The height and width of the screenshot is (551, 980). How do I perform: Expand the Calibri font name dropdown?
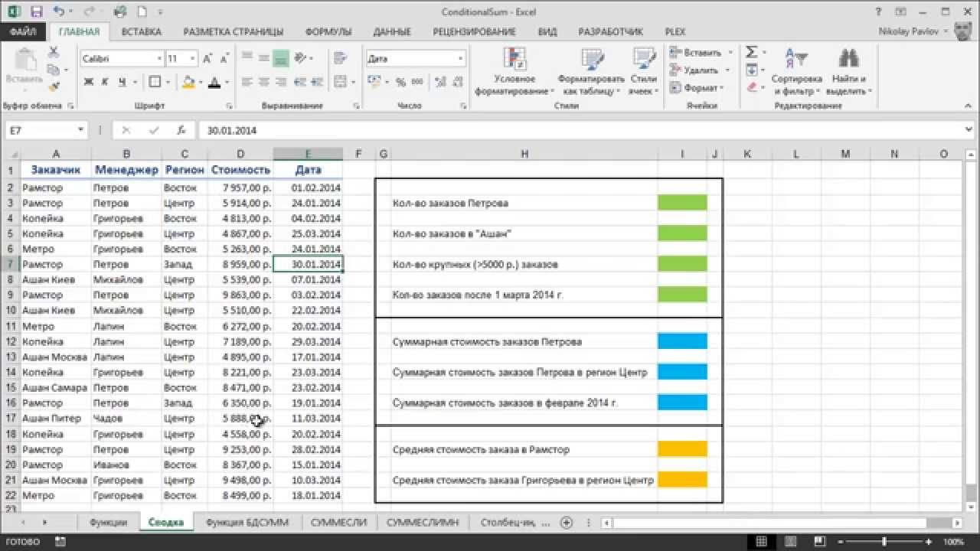tap(159, 58)
